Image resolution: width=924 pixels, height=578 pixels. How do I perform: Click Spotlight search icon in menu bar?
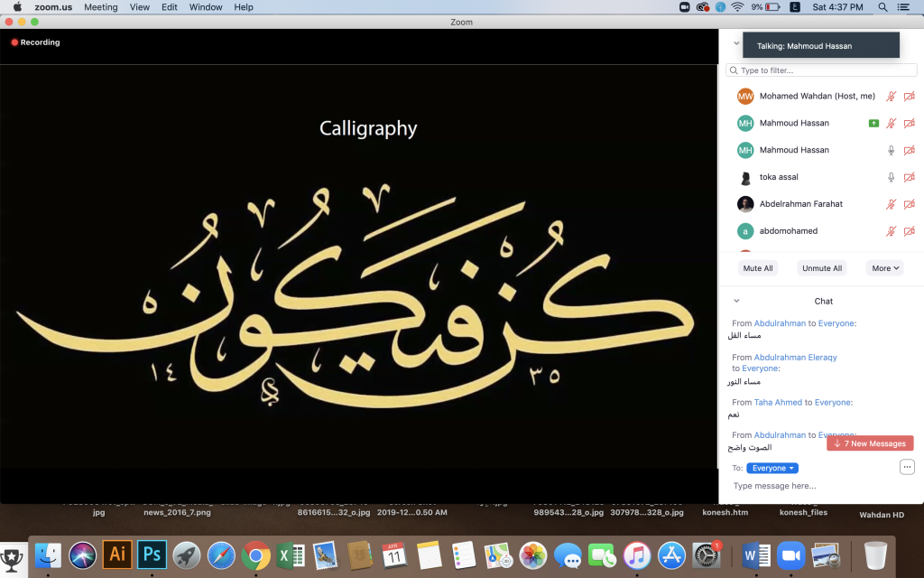pos(882,7)
